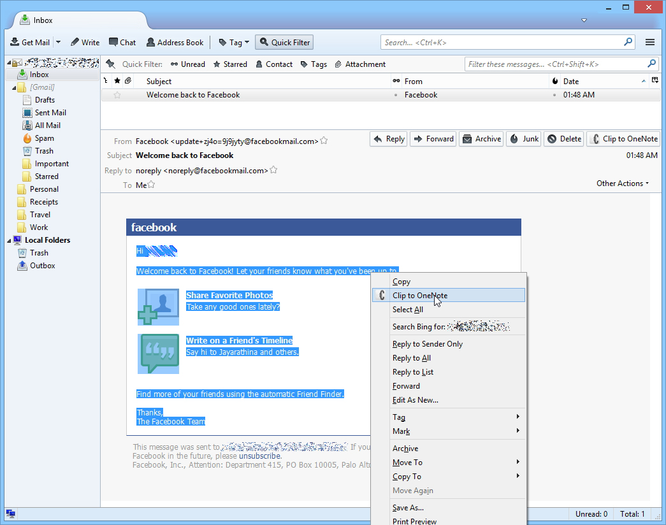Screen dimensions: 666x525
Task: Star the sender Facebook address
Action: point(324,141)
